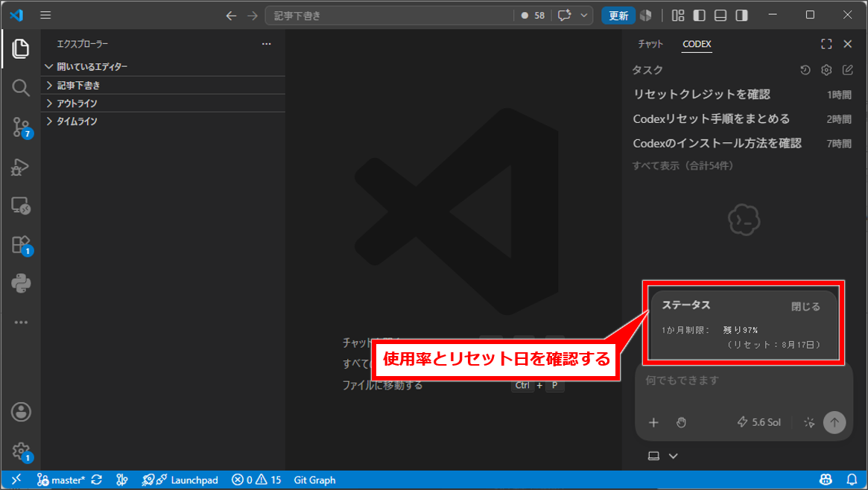This screenshot has height=490, width=868.
Task: Focus the 何でもできます prompt input
Action: tap(744, 381)
